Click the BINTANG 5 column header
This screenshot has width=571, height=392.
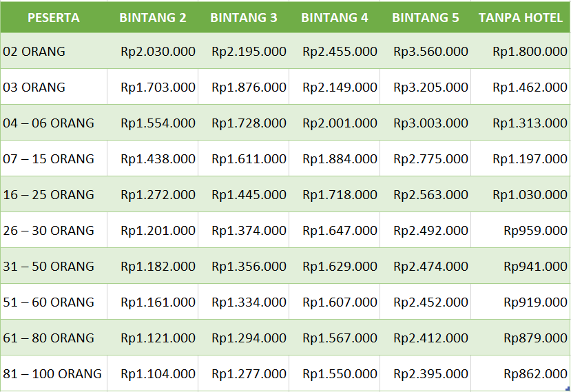(426, 18)
